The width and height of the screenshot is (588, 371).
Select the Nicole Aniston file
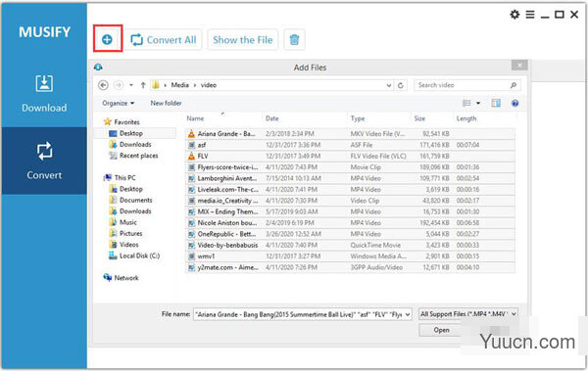350,222
